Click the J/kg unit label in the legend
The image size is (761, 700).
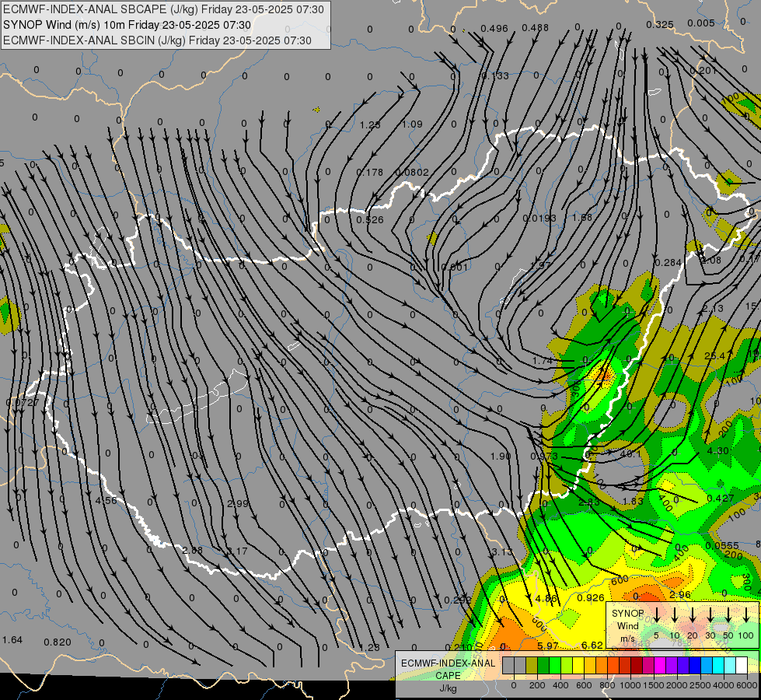448,688
